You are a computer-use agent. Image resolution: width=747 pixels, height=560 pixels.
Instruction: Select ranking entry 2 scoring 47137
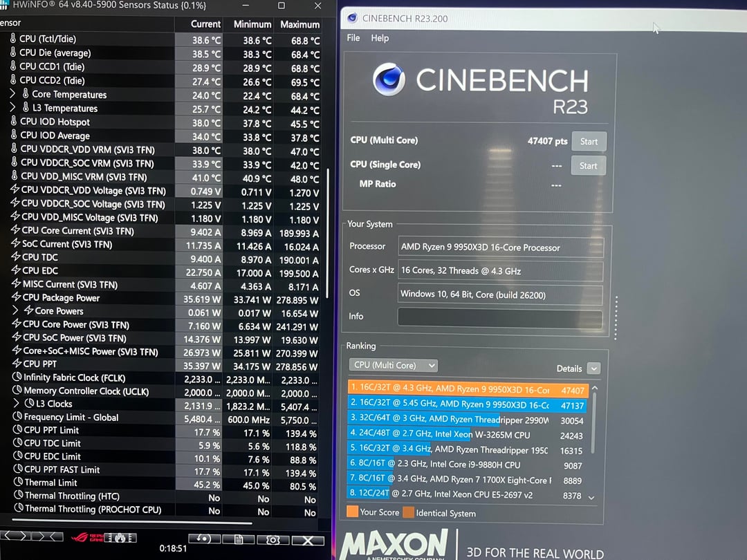click(467, 404)
